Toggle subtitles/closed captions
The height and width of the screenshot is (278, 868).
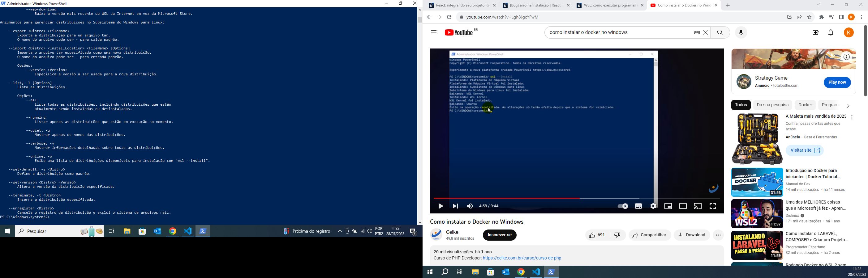[x=638, y=206]
